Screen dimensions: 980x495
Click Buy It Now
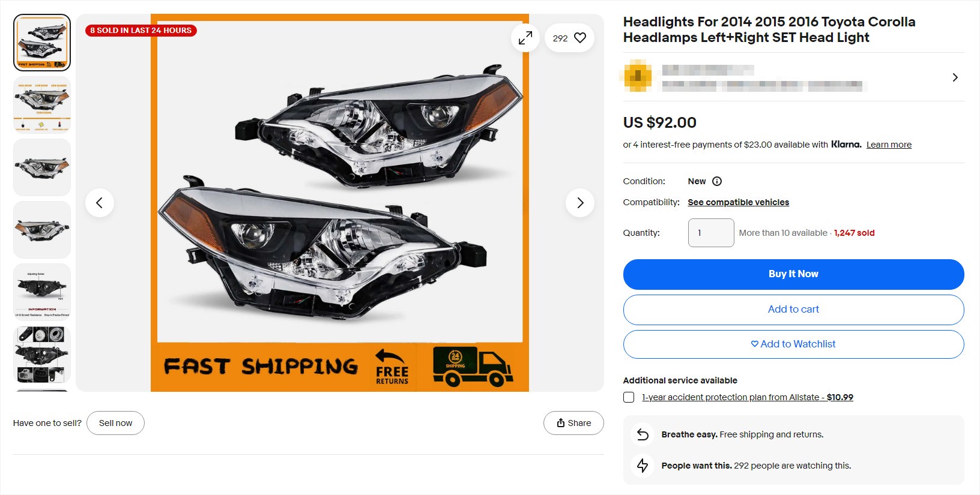click(793, 274)
